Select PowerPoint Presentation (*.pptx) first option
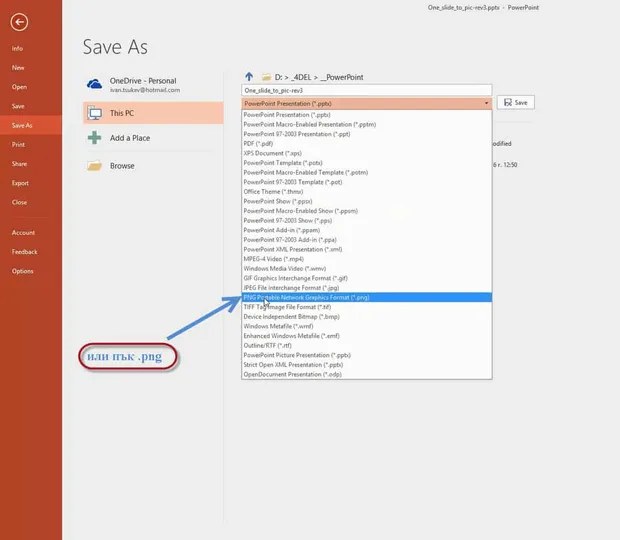 [x=367, y=115]
